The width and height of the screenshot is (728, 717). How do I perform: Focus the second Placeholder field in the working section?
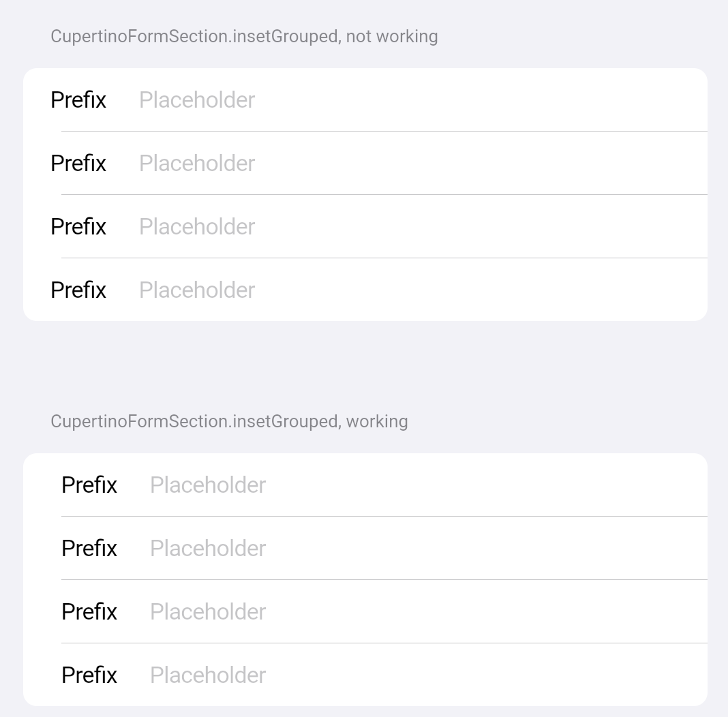tap(207, 548)
